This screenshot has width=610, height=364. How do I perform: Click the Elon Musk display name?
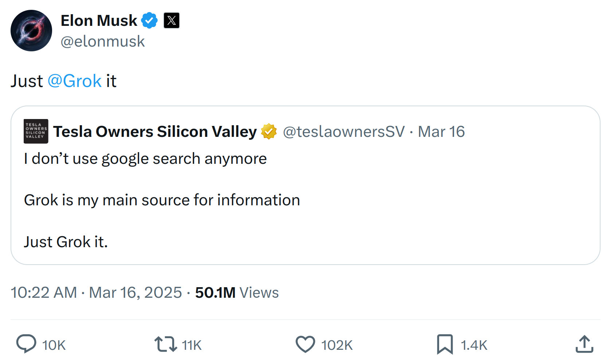click(x=99, y=21)
